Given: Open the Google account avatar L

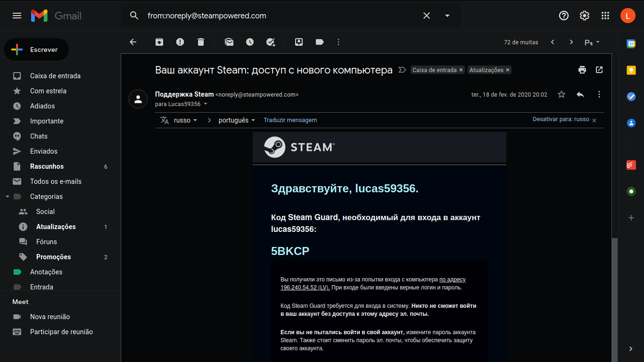Looking at the screenshot, I should 628,16.
